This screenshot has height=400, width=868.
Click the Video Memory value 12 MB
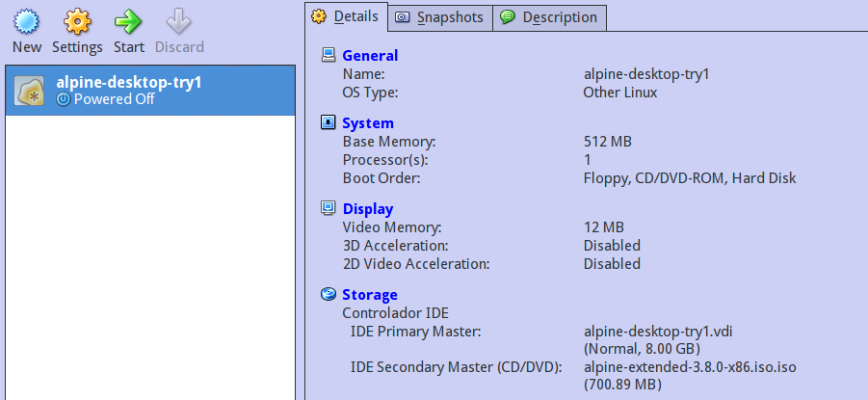pyautogui.click(x=604, y=227)
